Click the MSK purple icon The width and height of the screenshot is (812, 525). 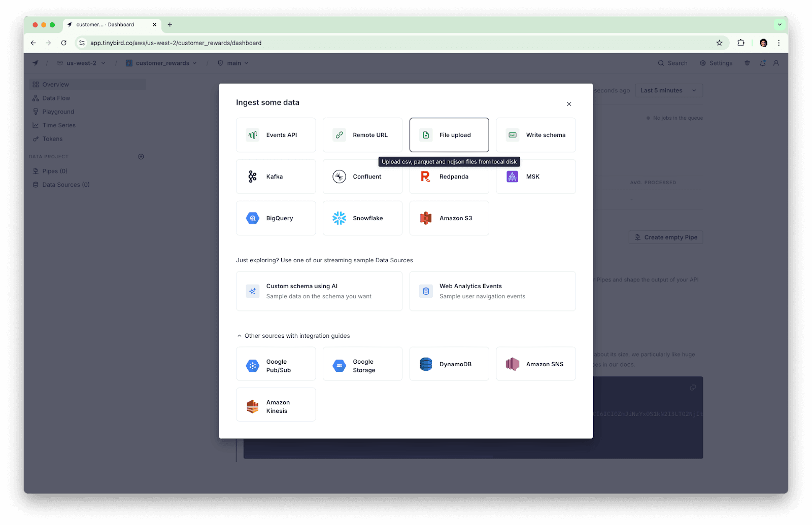[x=512, y=177]
